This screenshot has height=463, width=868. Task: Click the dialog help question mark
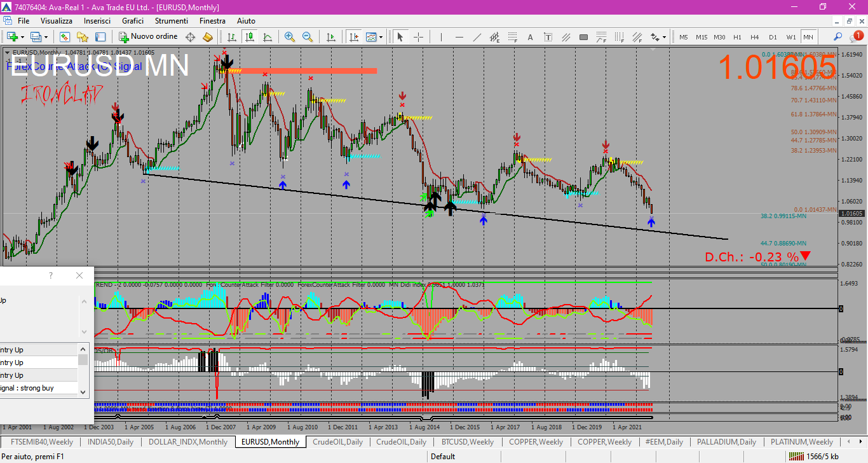pyautogui.click(x=51, y=275)
